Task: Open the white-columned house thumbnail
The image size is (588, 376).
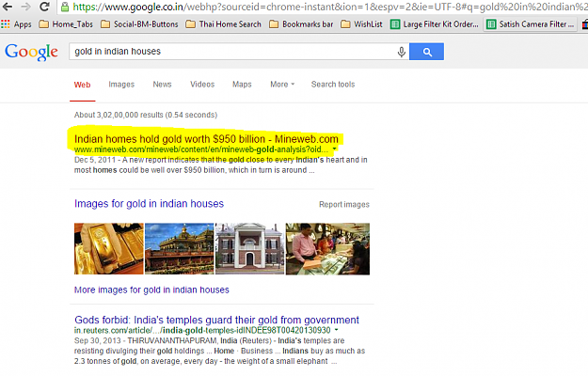Action: pos(249,249)
